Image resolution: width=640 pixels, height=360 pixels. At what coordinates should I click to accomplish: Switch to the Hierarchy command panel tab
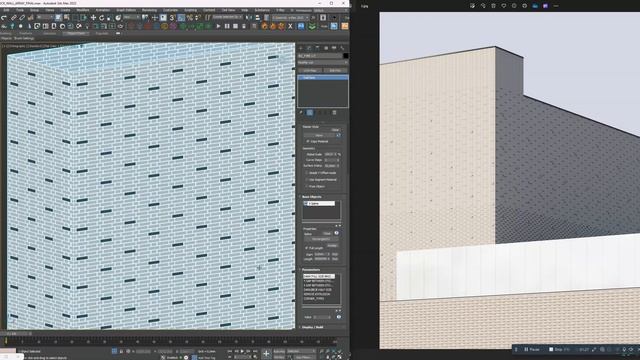click(318, 48)
